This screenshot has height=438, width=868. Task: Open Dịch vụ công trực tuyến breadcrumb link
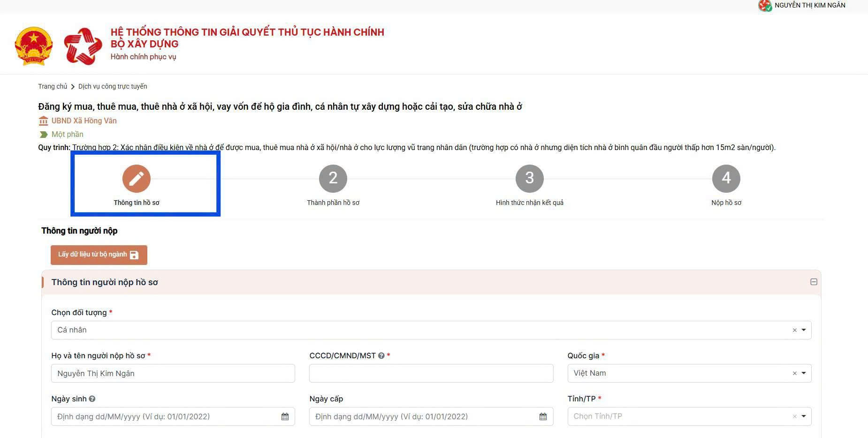[113, 86]
